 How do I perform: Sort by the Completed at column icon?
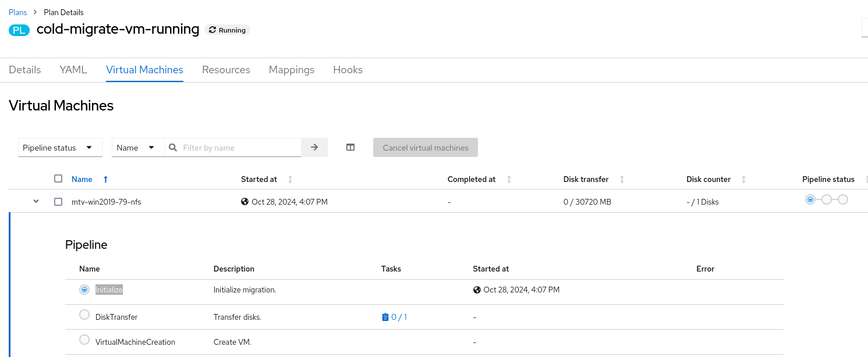[x=509, y=180]
